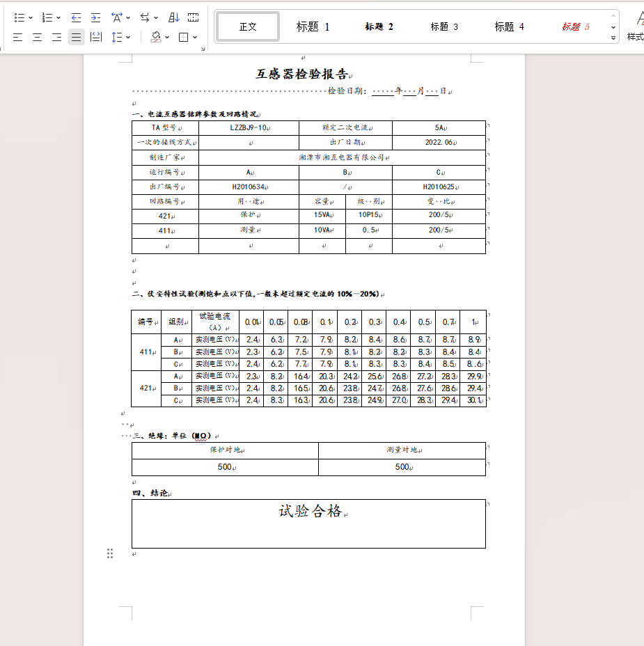The width and height of the screenshot is (644, 646).
Task: Click the shading paint bucket icon
Action: click(156, 38)
